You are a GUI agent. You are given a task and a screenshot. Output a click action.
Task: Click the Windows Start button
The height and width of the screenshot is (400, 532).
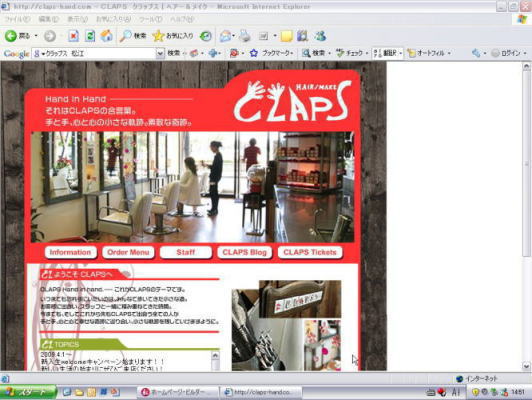click(28, 392)
